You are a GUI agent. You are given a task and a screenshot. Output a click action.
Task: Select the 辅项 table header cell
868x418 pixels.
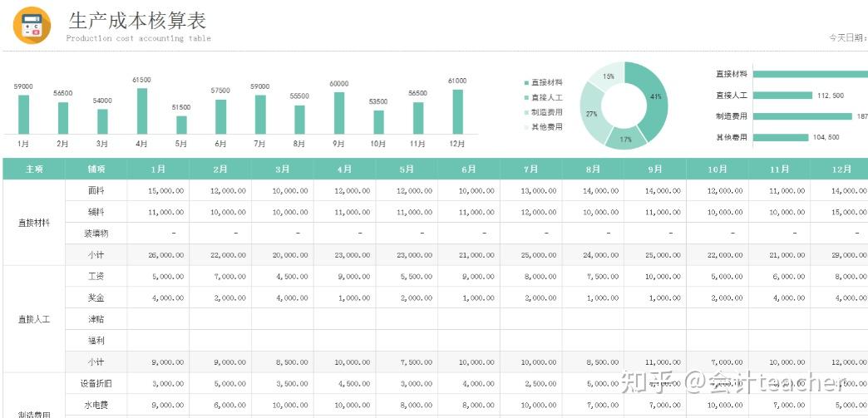click(x=96, y=169)
